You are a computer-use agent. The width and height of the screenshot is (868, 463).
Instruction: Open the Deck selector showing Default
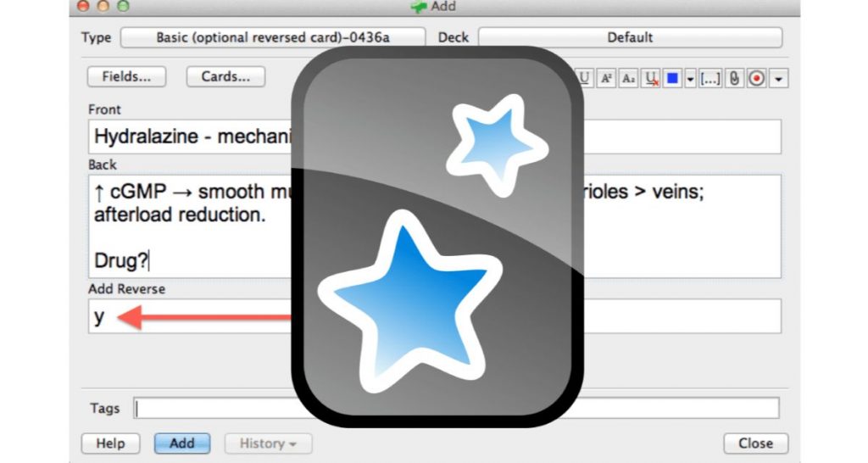pyautogui.click(x=630, y=37)
